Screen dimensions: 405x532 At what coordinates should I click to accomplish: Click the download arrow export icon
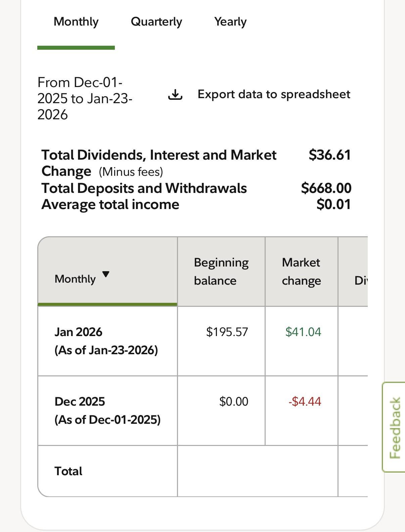click(x=175, y=95)
